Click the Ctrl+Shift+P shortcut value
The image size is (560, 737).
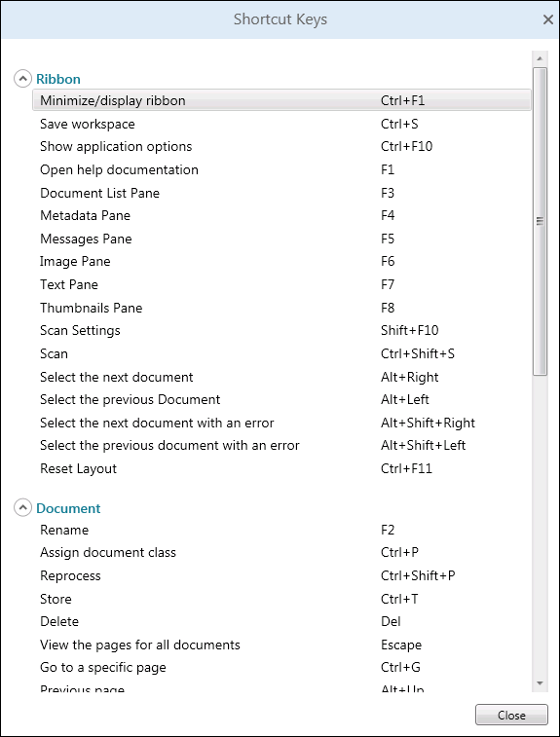click(418, 575)
